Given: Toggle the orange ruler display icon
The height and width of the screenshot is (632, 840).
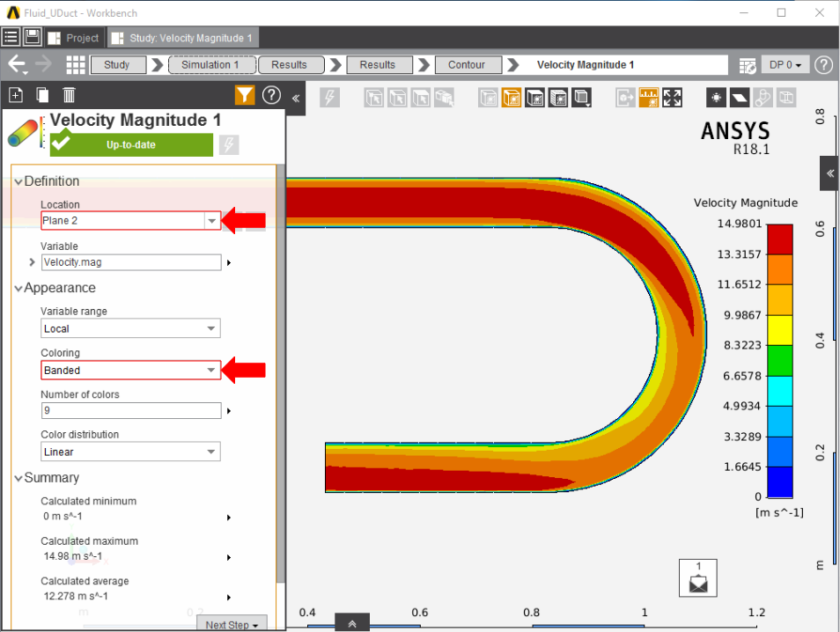Looking at the screenshot, I should pyautogui.click(x=649, y=98).
